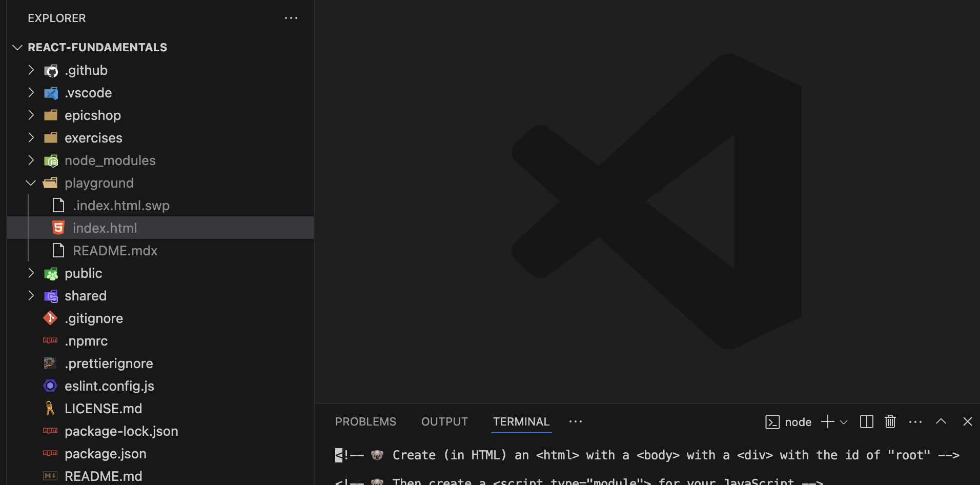Collapse the REACT-FUNDAMENTALS root section
980x485 pixels.
point(17,47)
